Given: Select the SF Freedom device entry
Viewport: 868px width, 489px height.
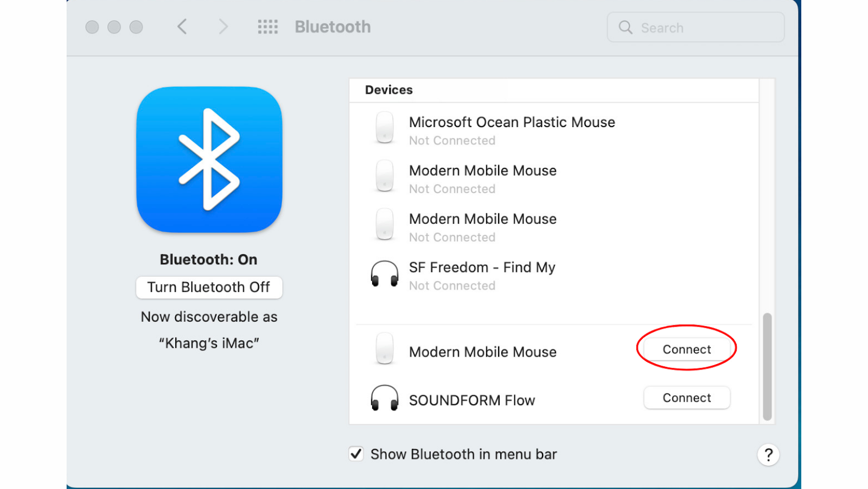Looking at the screenshot, I should (482, 267).
